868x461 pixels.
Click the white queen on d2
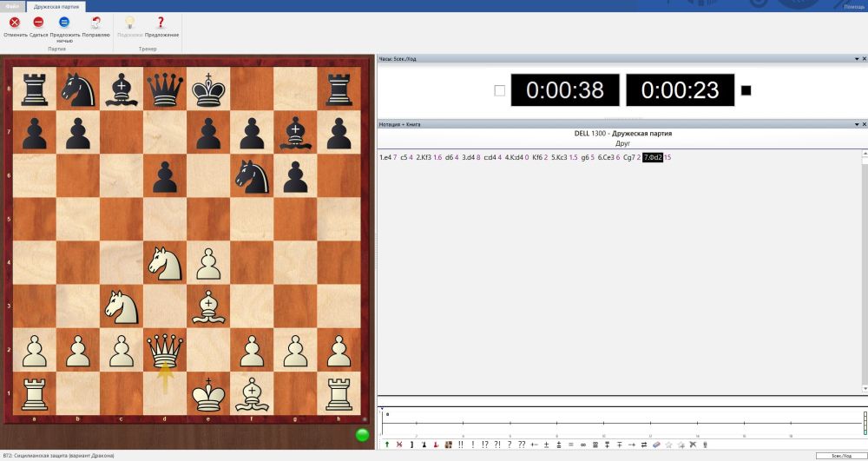click(165, 352)
